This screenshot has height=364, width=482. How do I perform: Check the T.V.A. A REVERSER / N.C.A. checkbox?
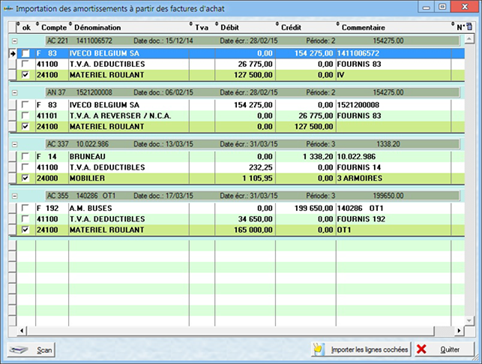pos(25,115)
